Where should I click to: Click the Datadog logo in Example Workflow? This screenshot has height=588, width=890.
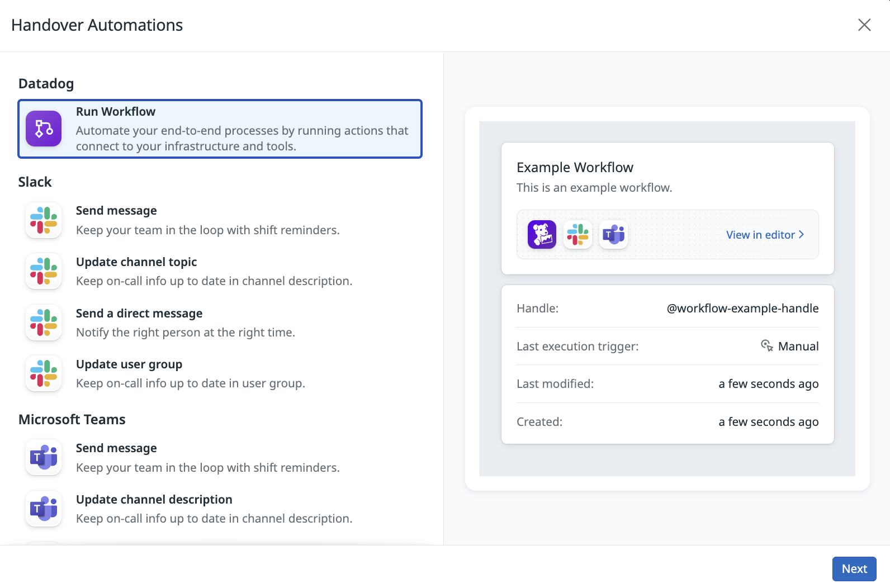tap(542, 234)
